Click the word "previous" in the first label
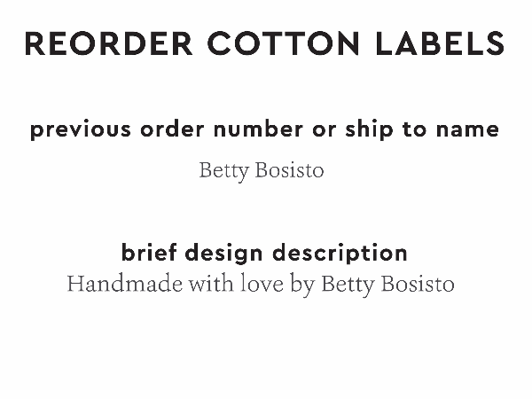Image resolution: width=532 pixels, height=399 pixels. pyautogui.click(x=79, y=129)
